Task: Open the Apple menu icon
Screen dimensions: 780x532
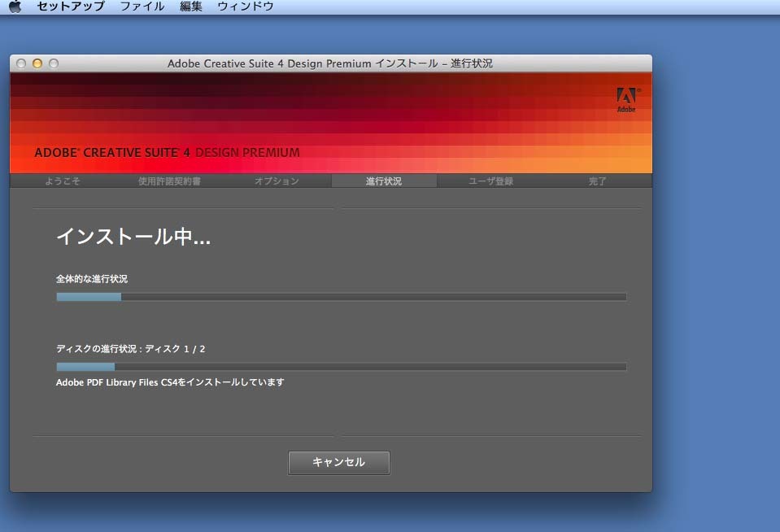Action: (x=15, y=7)
